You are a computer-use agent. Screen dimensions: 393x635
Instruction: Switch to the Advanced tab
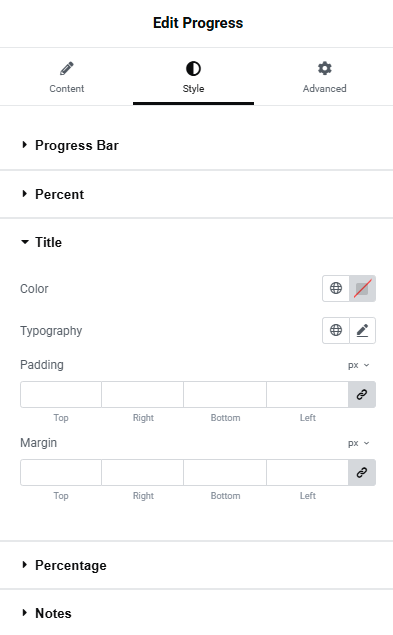[x=325, y=77]
